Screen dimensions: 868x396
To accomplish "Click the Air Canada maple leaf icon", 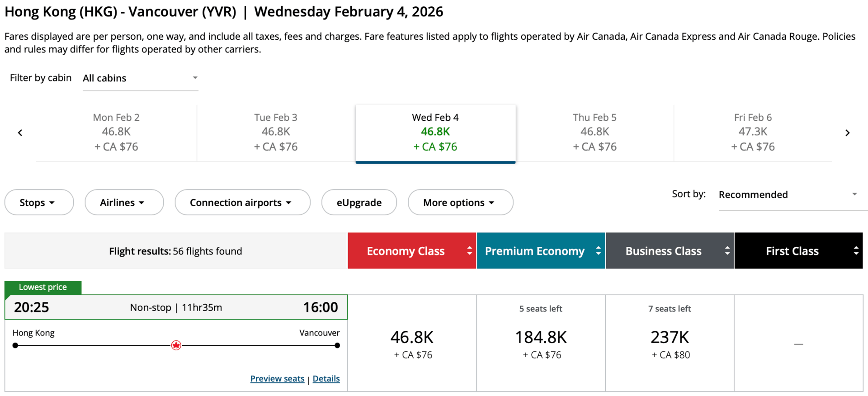I will 176,346.
